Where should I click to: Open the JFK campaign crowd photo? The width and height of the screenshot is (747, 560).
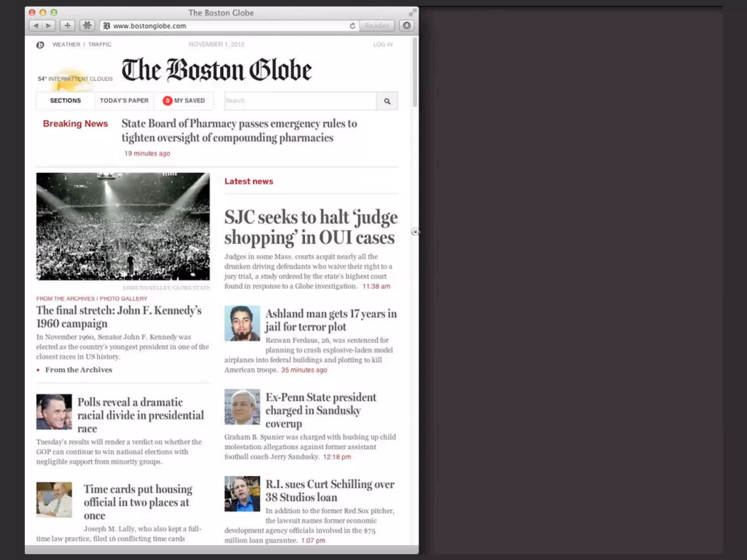pyautogui.click(x=123, y=226)
